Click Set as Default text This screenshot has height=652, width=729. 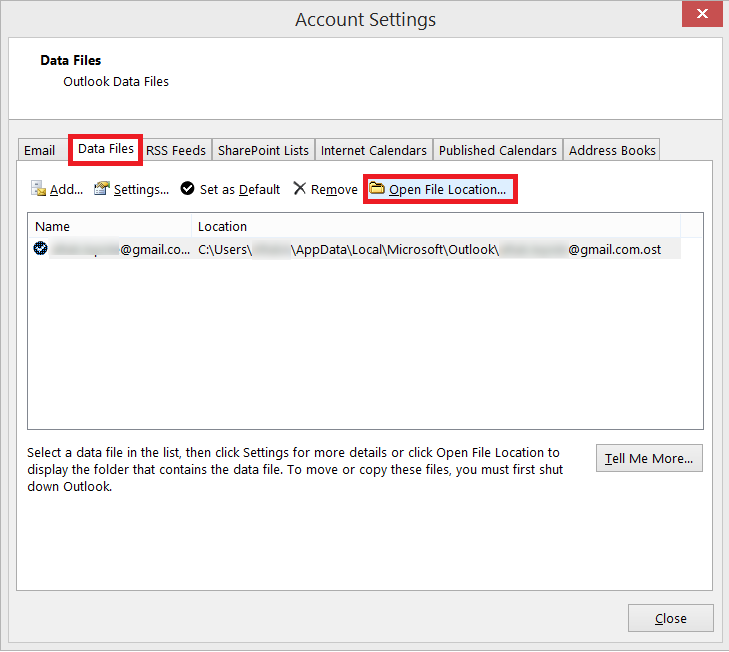coord(240,190)
